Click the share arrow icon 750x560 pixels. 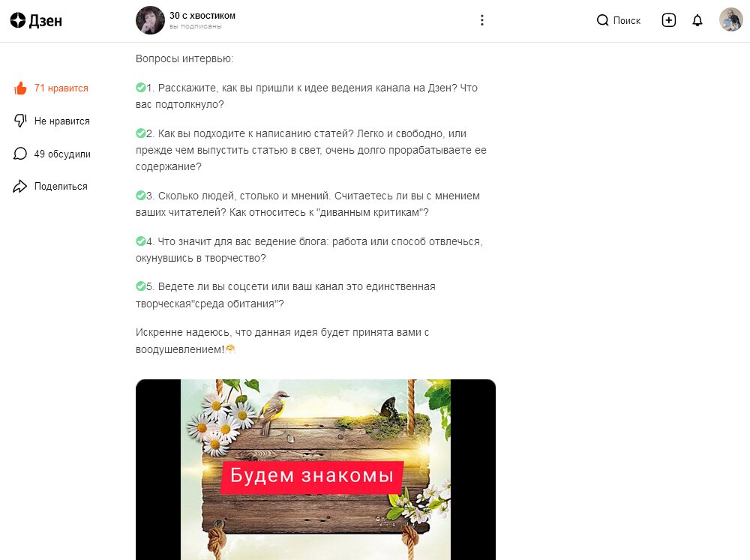(20, 186)
